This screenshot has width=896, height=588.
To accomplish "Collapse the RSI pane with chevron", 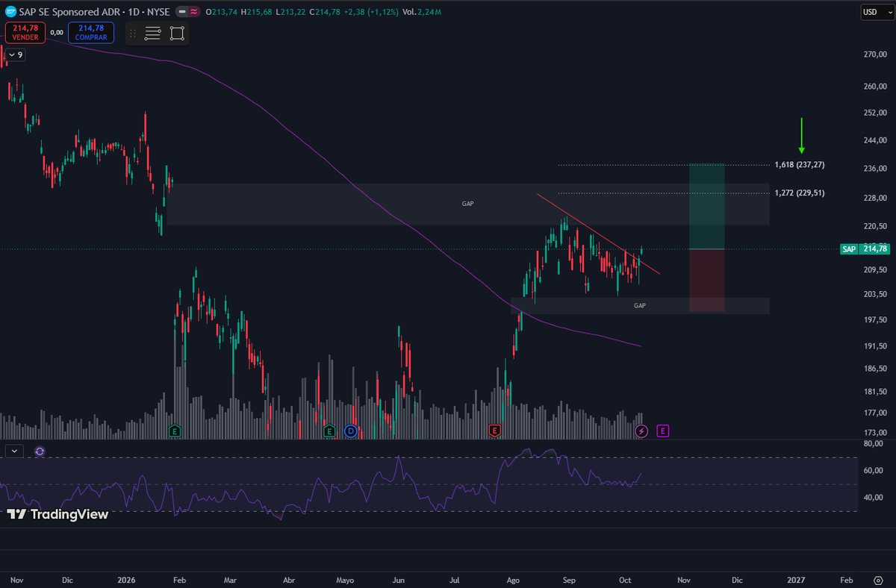I will (x=14, y=451).
